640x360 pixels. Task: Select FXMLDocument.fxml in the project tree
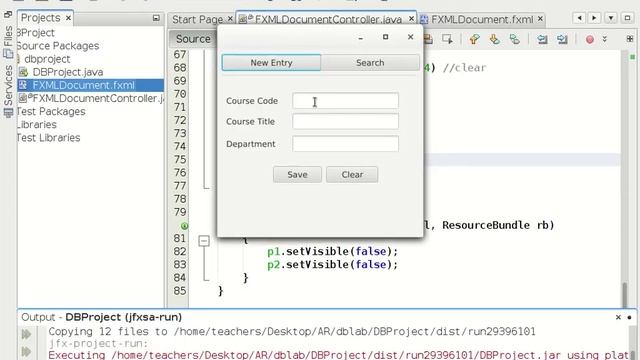(83, 85)
